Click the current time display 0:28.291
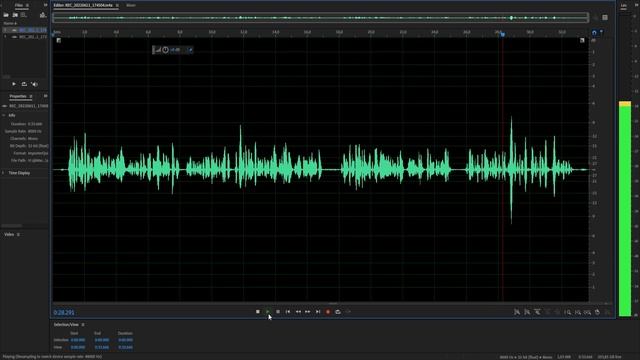 tap(64, 313)
